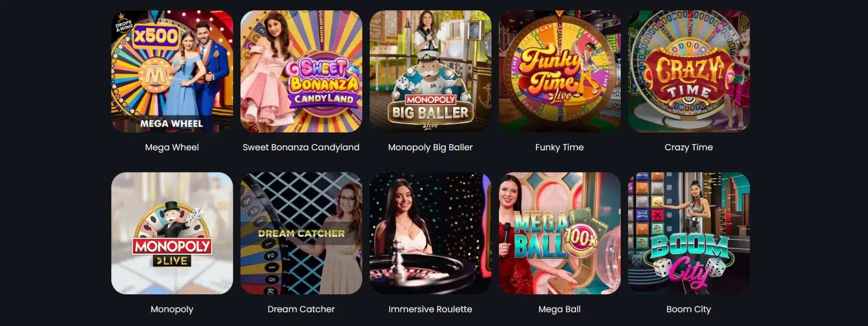Click the Monopoly caption under the tile
The image size is (868, 326).
[x=172, y=309]
